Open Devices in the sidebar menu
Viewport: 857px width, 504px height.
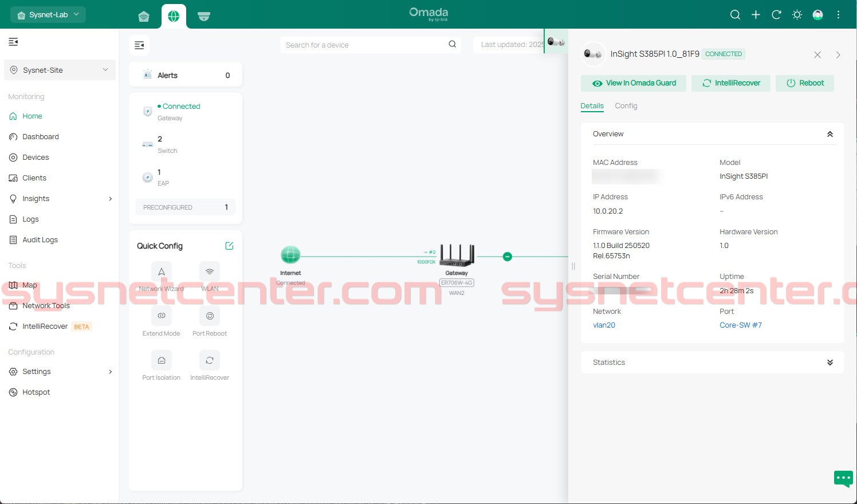click(x=36, y=157)
